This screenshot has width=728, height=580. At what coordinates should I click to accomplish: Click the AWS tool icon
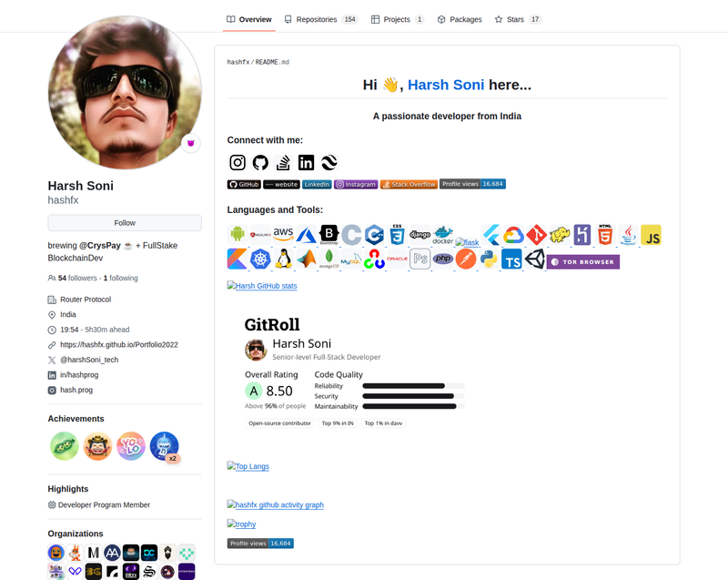point(283,234)
